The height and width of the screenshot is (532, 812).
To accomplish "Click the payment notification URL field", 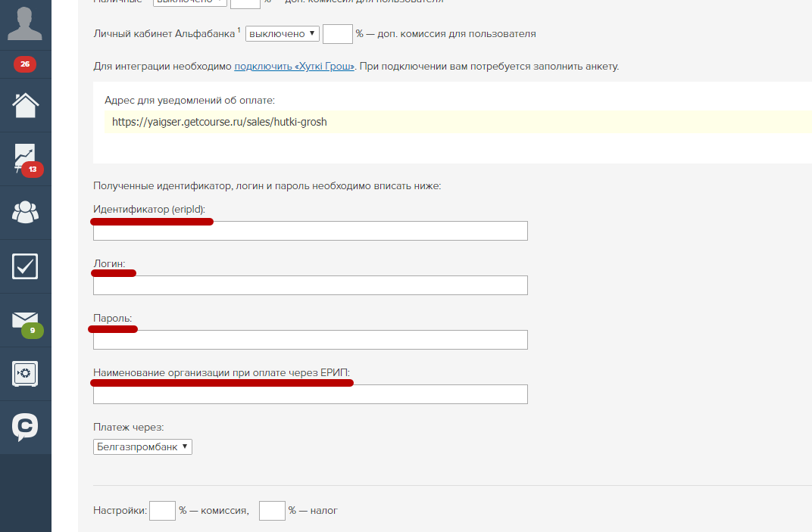I will [x=458, y=122].
